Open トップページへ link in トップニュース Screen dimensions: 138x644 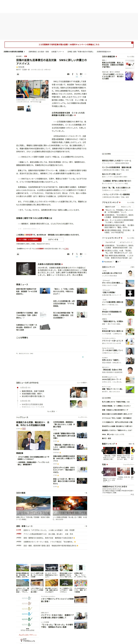tap(83, 417)
